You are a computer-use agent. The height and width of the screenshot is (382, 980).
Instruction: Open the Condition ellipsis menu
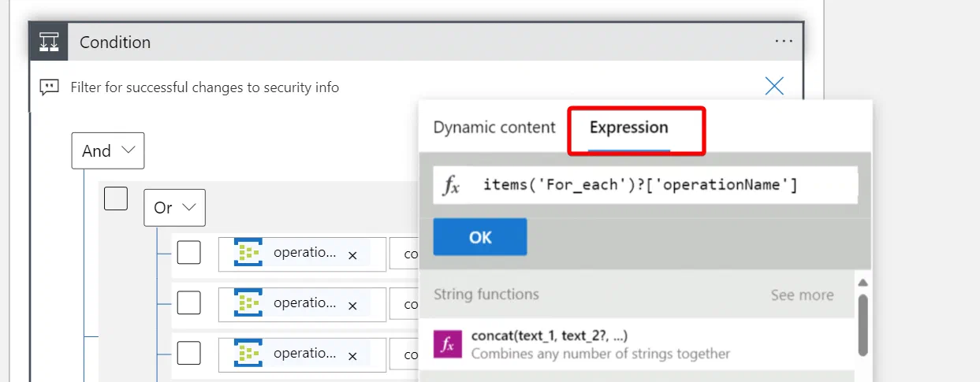(x=783, y=42)
